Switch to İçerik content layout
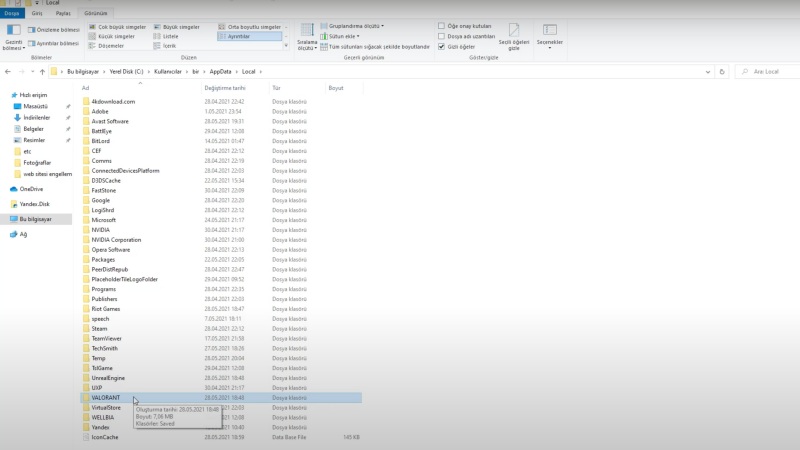Image resolution: width=800 pixels, height=450 pixels. pyautogui.click(x=165, y=46)
